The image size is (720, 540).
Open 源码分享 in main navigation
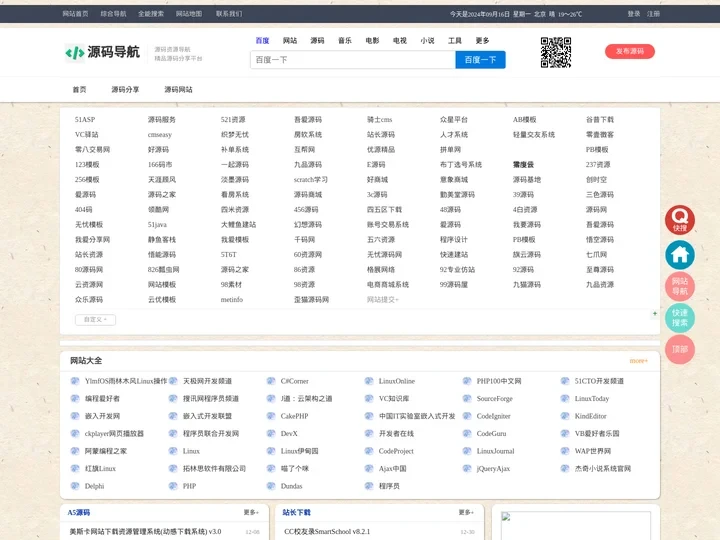(x=125, y=90)
